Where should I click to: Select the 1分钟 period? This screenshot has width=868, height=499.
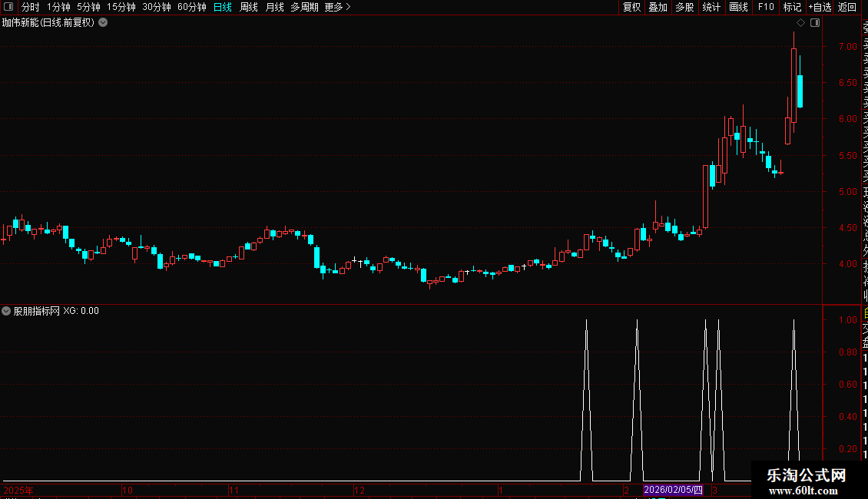click(58, 7)
